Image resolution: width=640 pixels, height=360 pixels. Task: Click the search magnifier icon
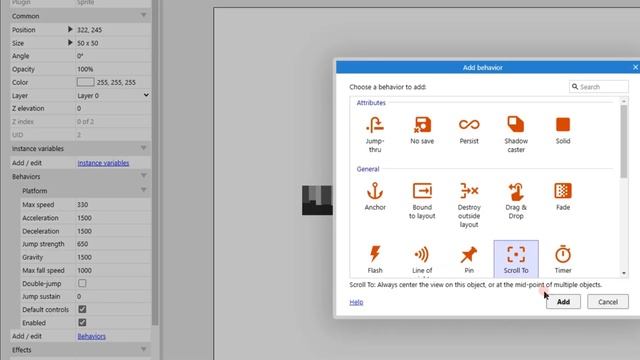[x=575, y=87]
